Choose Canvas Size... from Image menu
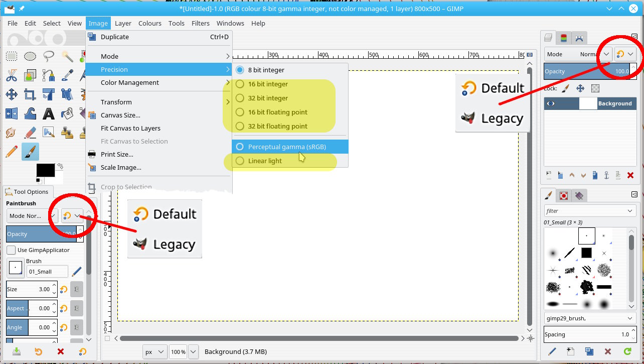Viewport: 644px width, 364px height. point(120,115)
